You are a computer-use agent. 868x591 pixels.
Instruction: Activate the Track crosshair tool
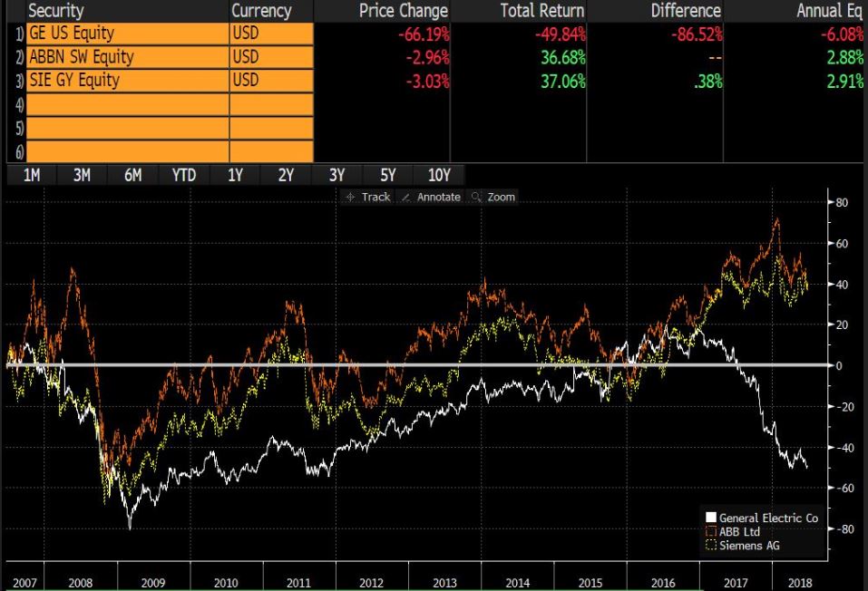point(367,197)
